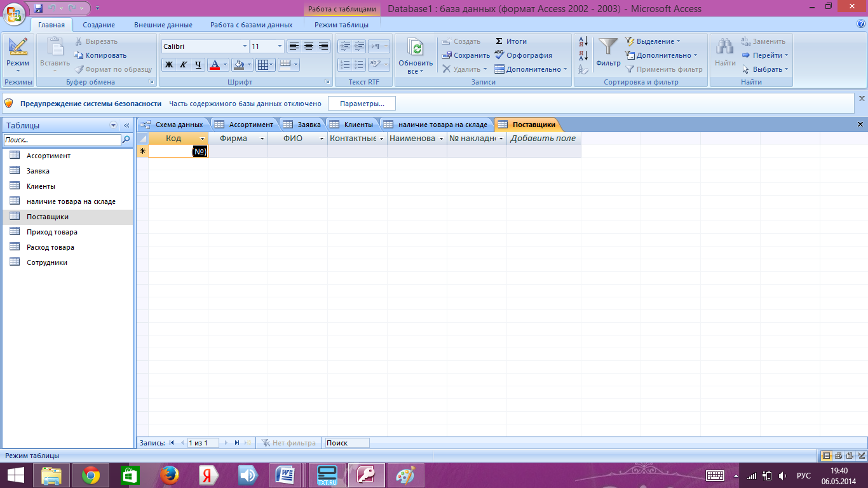The height and width of the screenshot is (488, 868).
Task: Click Итоги sigma totals button
Action: tap(511, 41)
